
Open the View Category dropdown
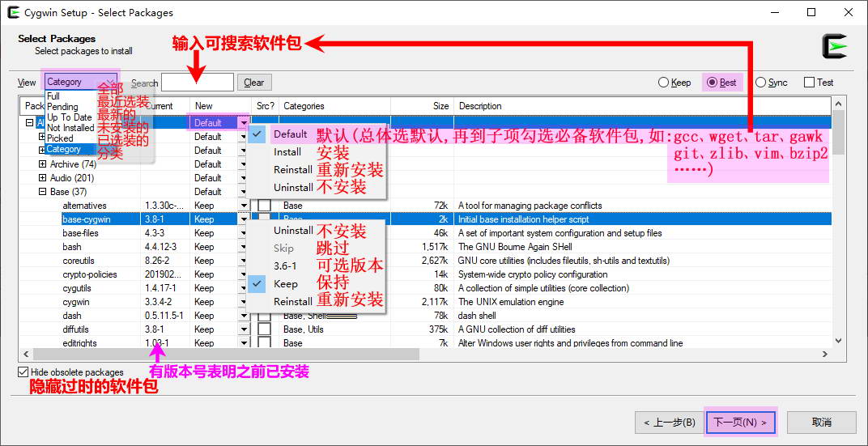(81, 82)
